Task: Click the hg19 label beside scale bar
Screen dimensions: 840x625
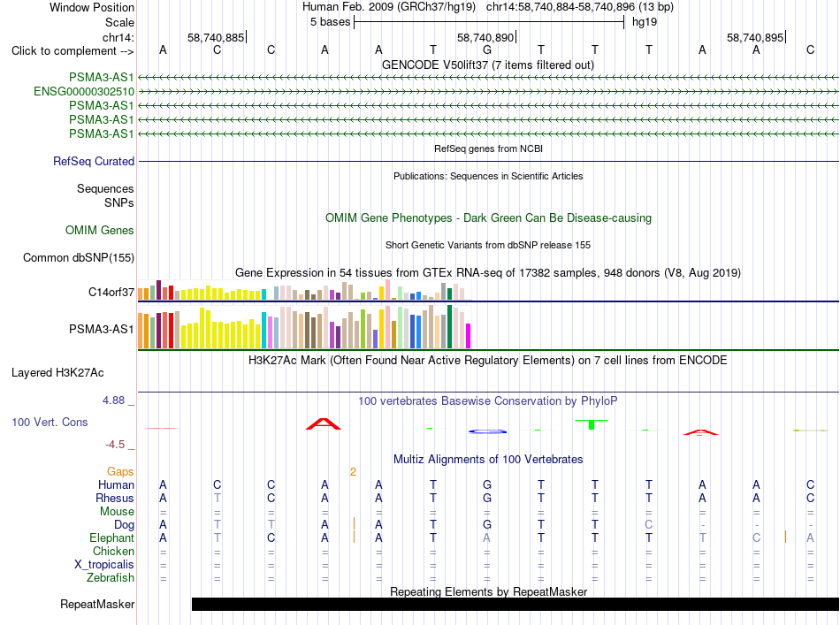Action: click(645, 22)
